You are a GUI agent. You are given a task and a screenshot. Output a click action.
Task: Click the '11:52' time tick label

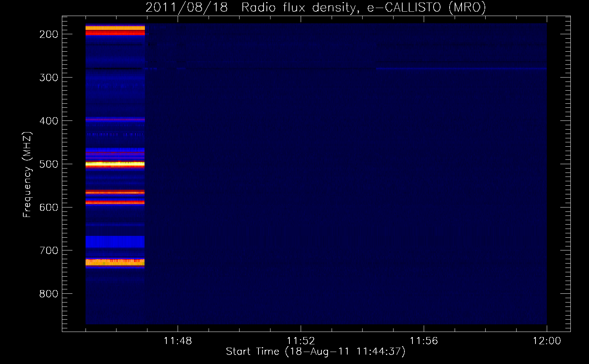[301, 341]
